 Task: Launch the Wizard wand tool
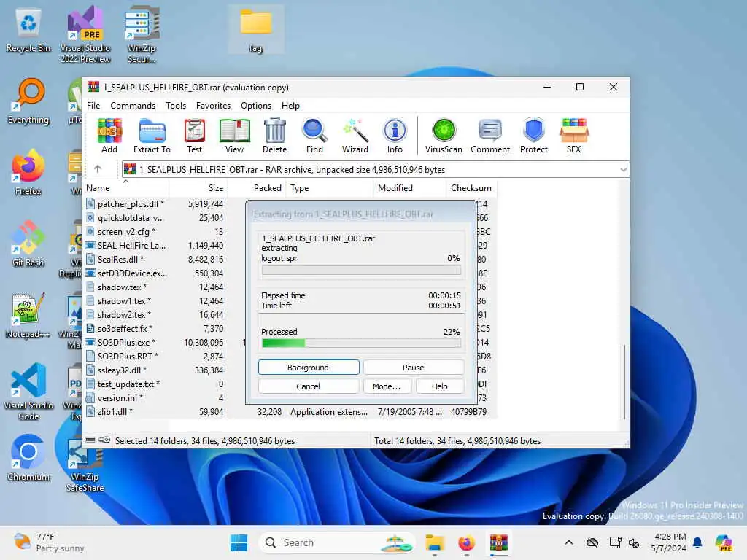point(355,136)
